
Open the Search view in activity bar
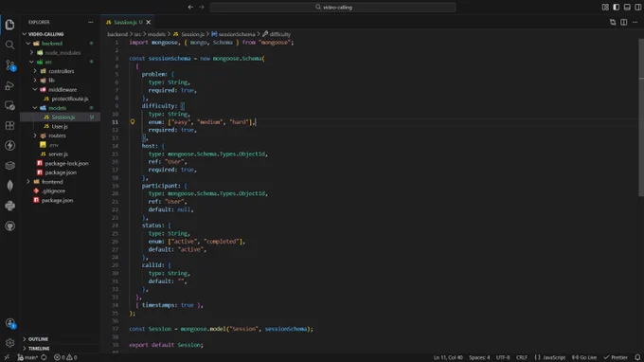9,45
